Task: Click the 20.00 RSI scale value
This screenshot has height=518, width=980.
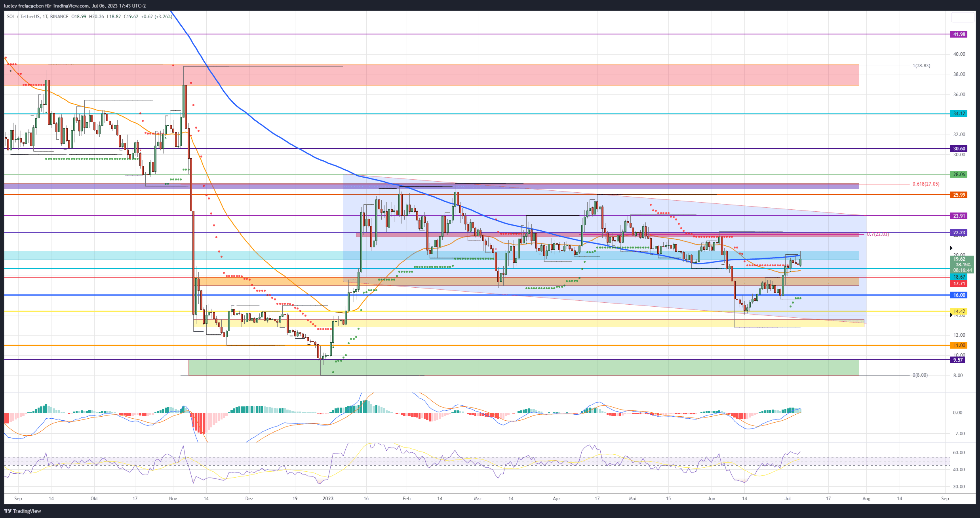Action: pyautogui.click(x=959, y=487)
